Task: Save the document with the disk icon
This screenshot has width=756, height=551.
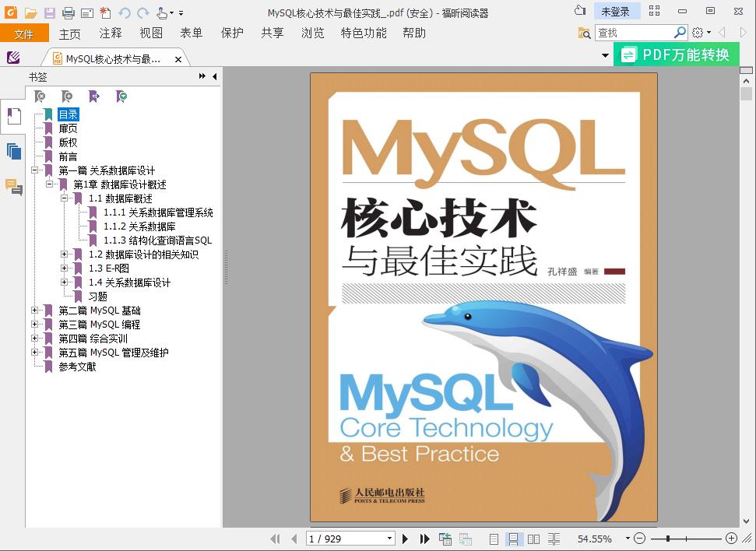Action: (50, 12)
